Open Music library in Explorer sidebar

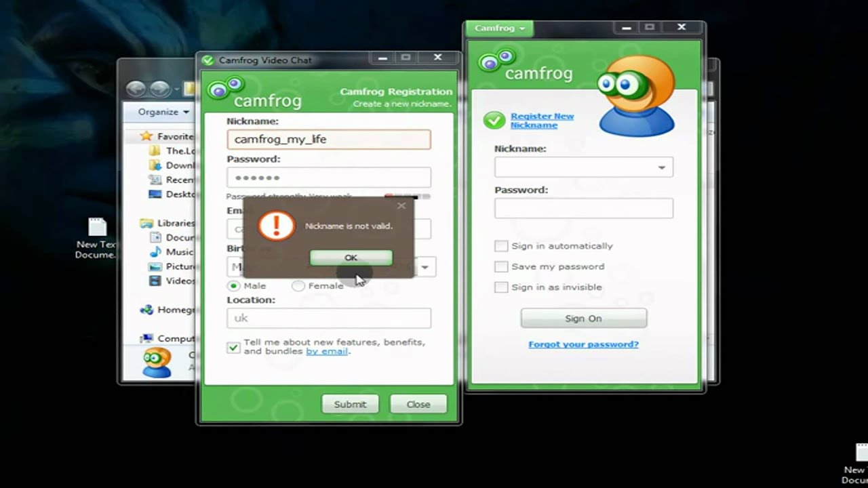pyautogui.click(x=172, y=252)
